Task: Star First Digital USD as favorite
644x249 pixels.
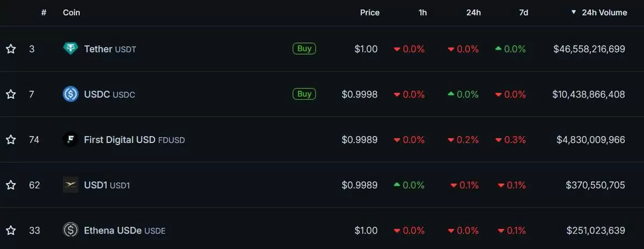Action: pyautogui.click(x=11, y=140)
